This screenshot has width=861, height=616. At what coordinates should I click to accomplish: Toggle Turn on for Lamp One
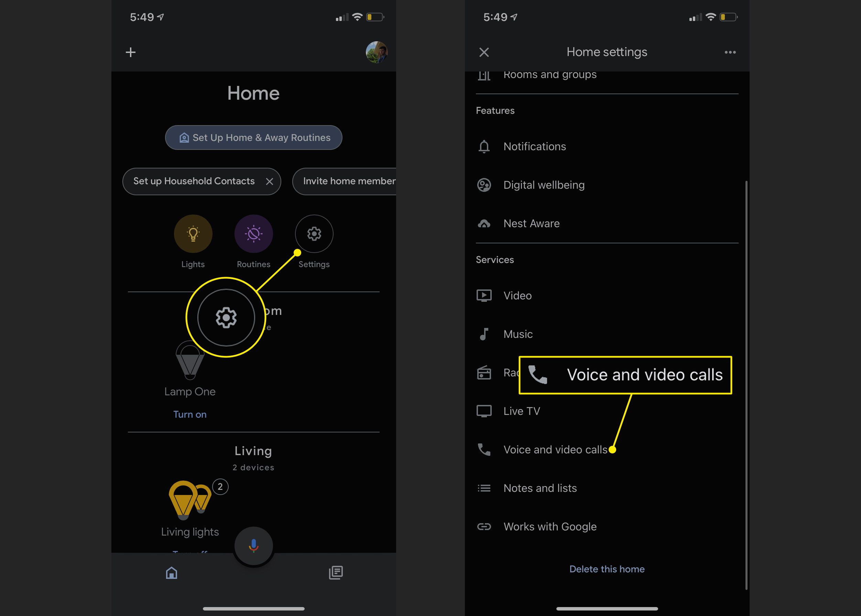point(189,415)
